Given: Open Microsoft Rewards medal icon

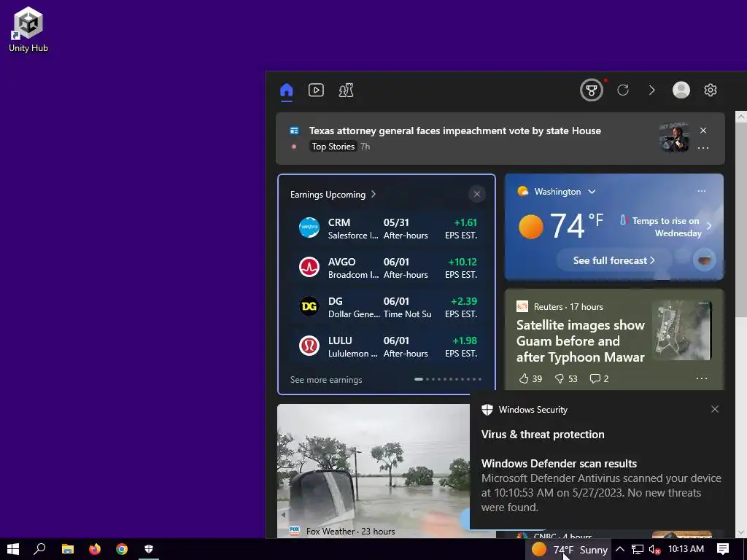Looking at the screenshot, I should click(x=591, y=90).
